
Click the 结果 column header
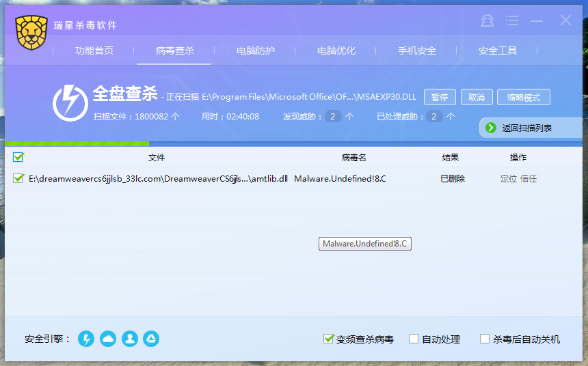point(450,157)
